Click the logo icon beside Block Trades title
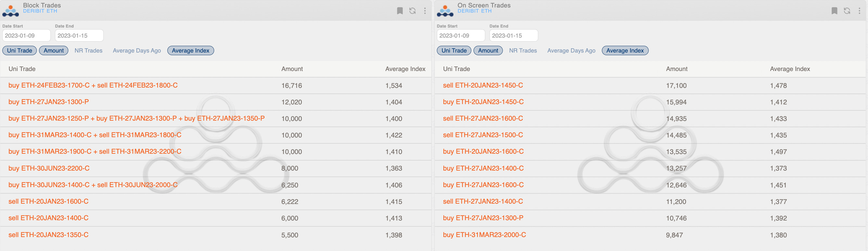868x251 pixels. tap(10, 11)
